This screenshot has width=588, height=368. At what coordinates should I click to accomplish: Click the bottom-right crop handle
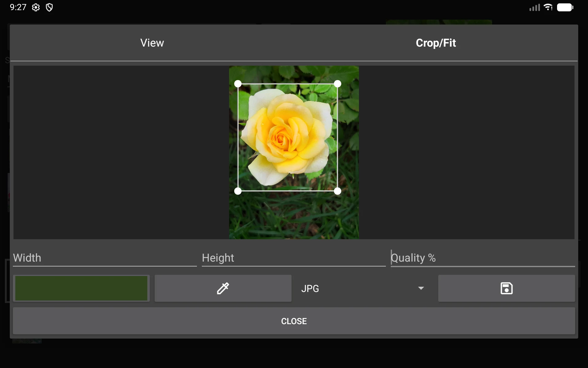coord(337,191)
